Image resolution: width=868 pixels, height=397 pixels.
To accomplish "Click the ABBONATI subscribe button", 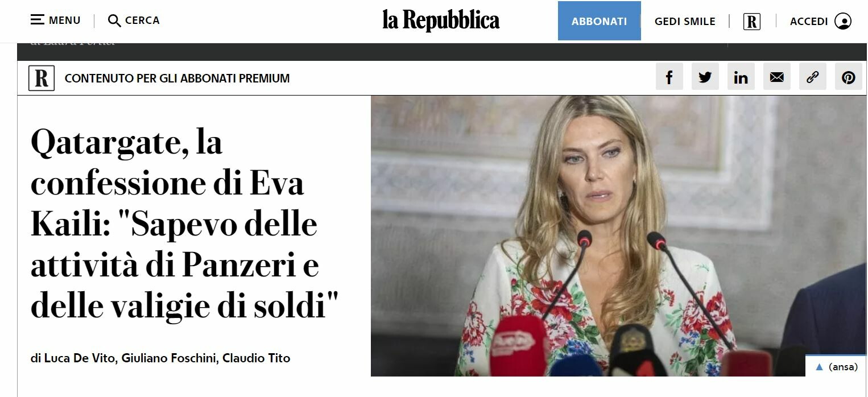I will (599, 21).
